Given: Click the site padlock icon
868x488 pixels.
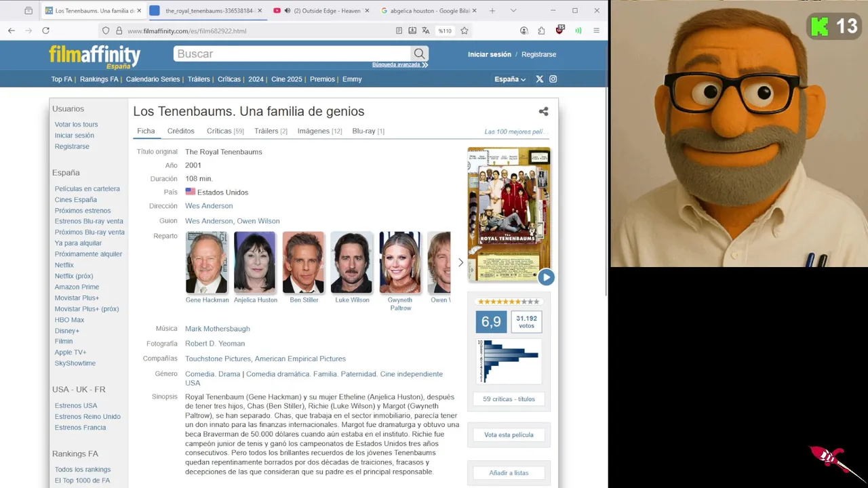Looking at the screenshot, I should coord(119,30).
